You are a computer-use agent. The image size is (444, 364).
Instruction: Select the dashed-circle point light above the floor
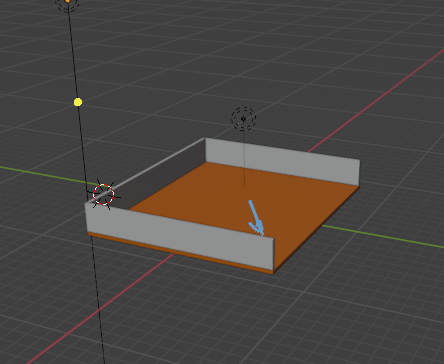(x=244, y=119)
